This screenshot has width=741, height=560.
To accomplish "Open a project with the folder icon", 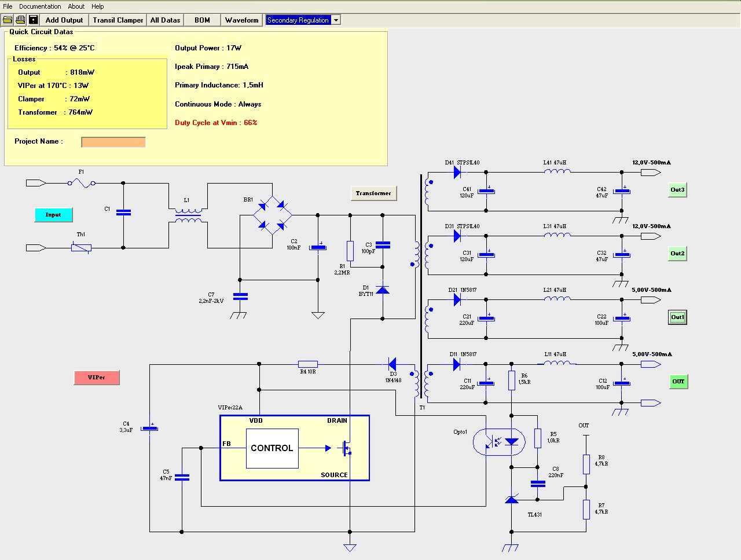I will pyautogui.click(x=8, y=20).
